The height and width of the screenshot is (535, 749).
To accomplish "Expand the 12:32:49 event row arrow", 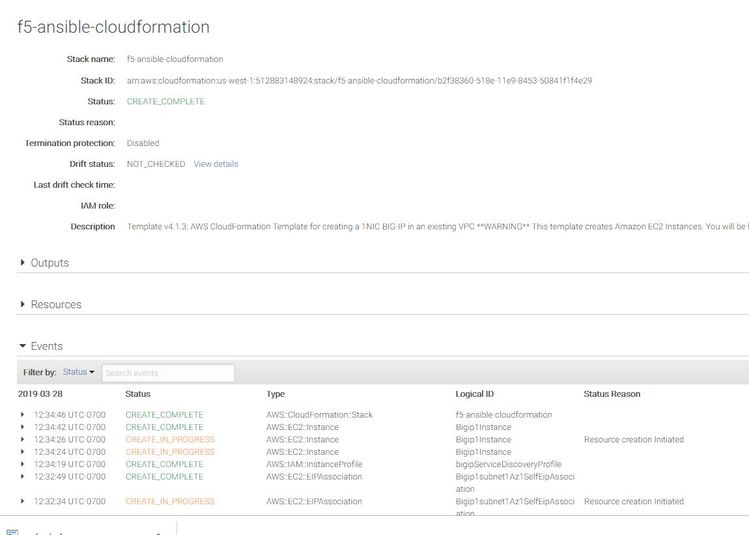I will pyautogui.click(x=22, y=477).
